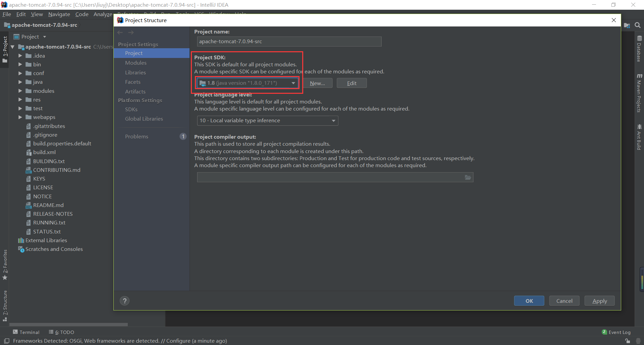Viewport: 644px width, 345px height.
Task: Toggle the 1: Project tool window
Action: point(5,49)
